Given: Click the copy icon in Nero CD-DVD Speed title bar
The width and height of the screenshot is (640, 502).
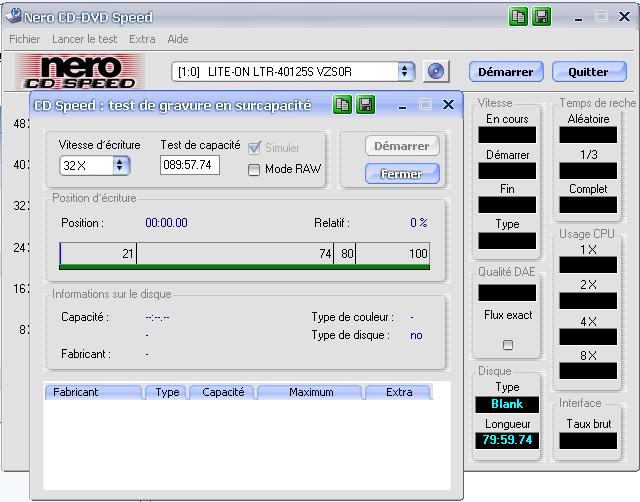Looking at the screenshot, I should 518,17.
